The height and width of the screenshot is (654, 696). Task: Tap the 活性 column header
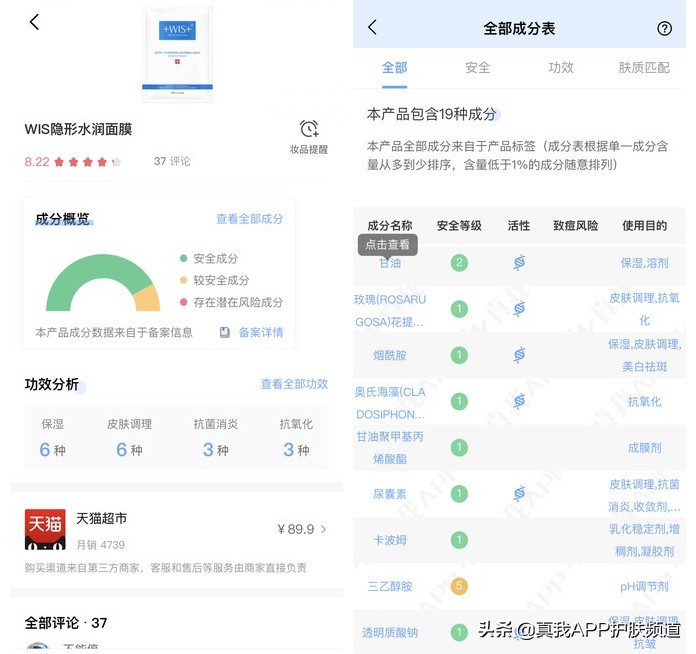[519, 226]
